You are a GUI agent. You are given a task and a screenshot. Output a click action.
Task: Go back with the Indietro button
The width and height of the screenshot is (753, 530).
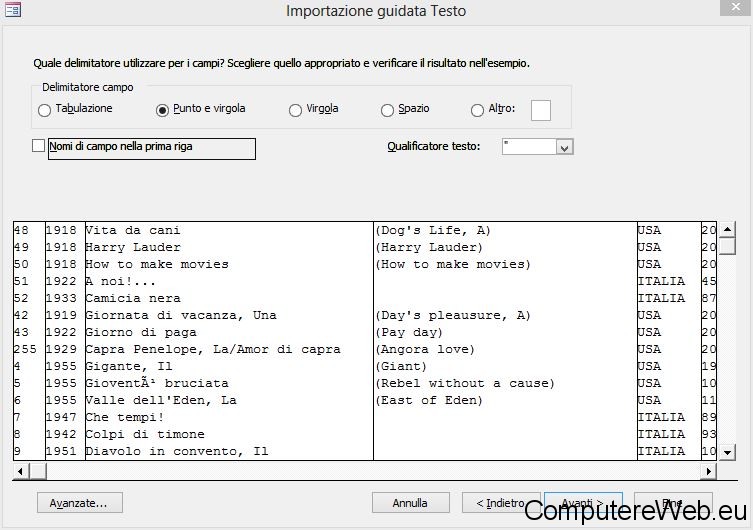[x=501, y=503]
